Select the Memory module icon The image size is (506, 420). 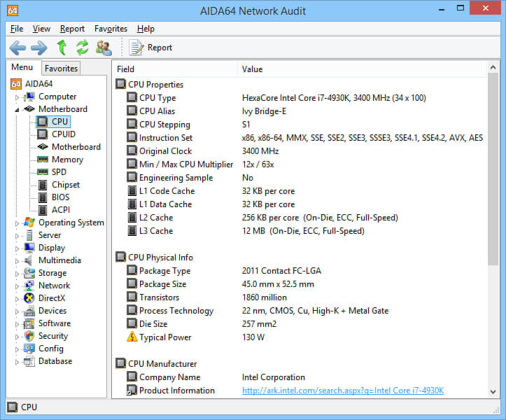[x=43, y=159]
